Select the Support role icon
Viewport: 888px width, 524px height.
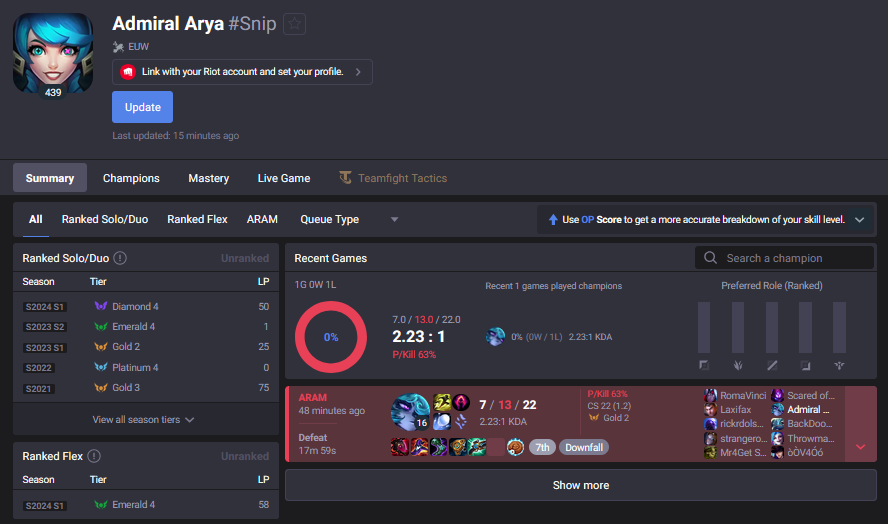[x=839, y=365]
